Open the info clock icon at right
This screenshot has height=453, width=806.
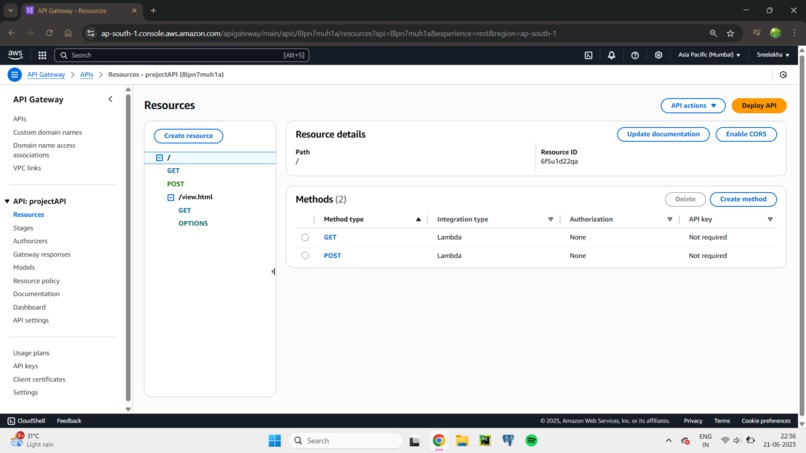coord(783,75)
